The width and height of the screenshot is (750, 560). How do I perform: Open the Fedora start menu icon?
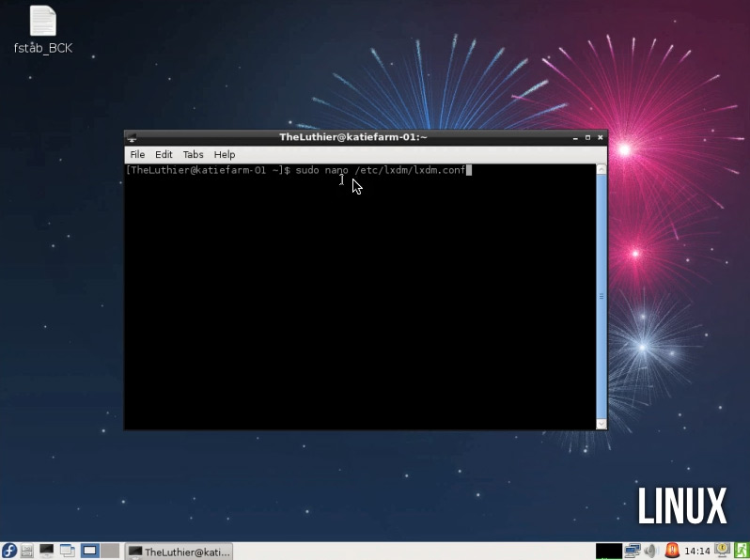pyautogui.click(x=9, y=551)
